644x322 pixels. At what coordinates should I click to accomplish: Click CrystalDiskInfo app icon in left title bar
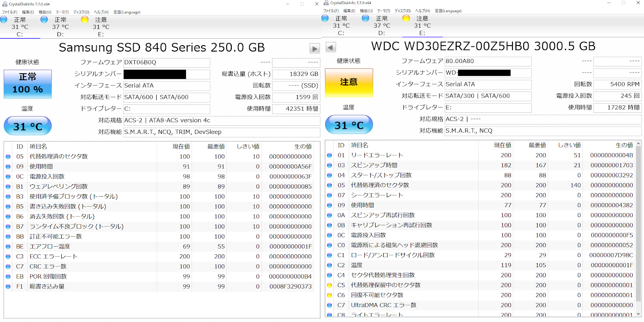(x=5, y=4)
